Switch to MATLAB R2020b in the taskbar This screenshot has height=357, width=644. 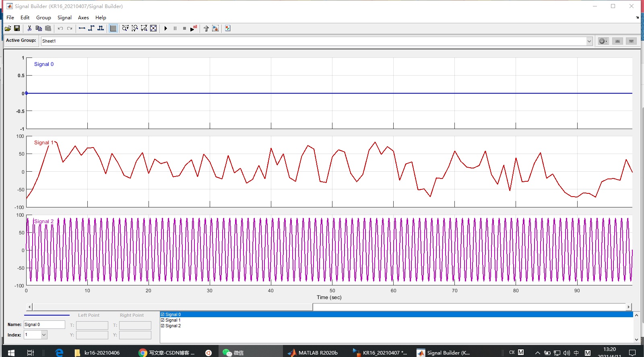(x=313, y=353)
